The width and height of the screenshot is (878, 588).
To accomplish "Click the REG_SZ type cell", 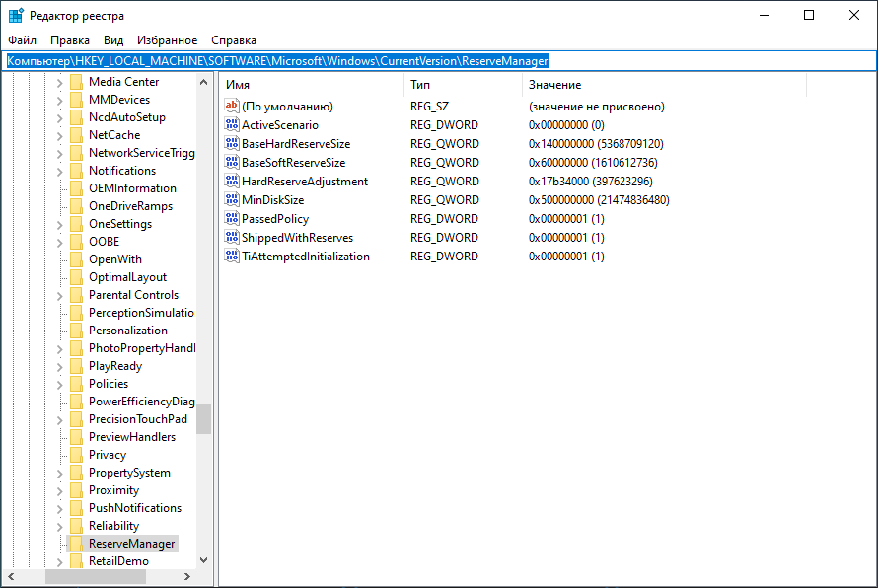I will click(x=429, y=107).
